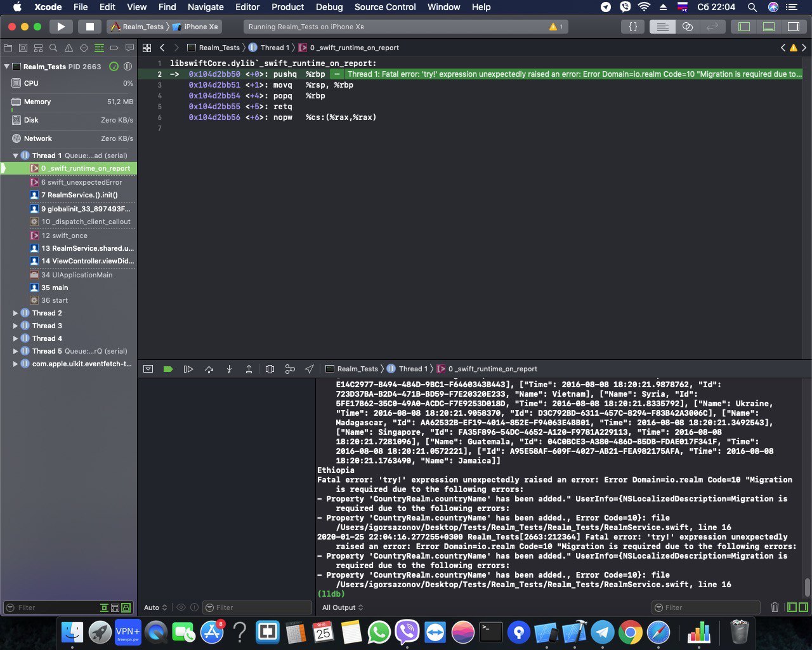
Task: Open Debug View Hierarchy
Action: [x=270, y=369]
